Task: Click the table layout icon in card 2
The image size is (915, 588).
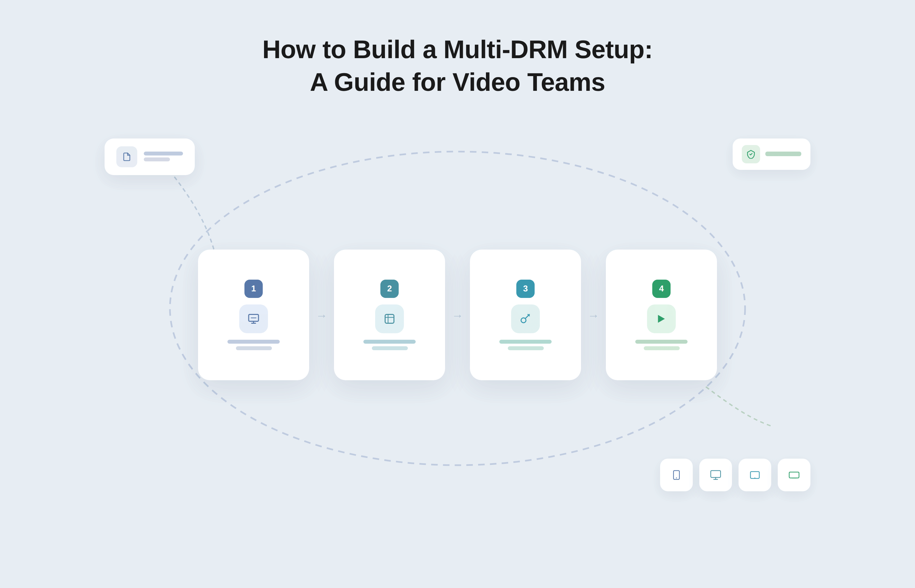Action: point(390,319)
